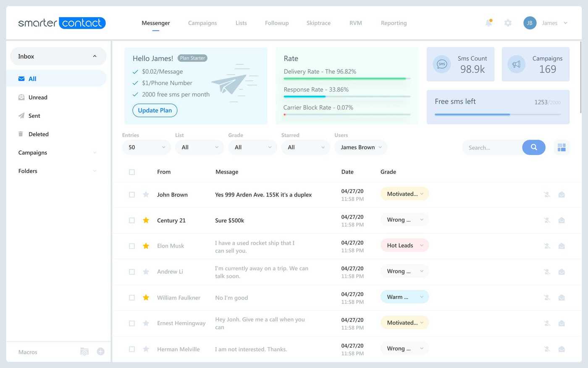Click the Update Plan button
The height and width of the screenshot is (368, 588).
[x=155, y=110]
